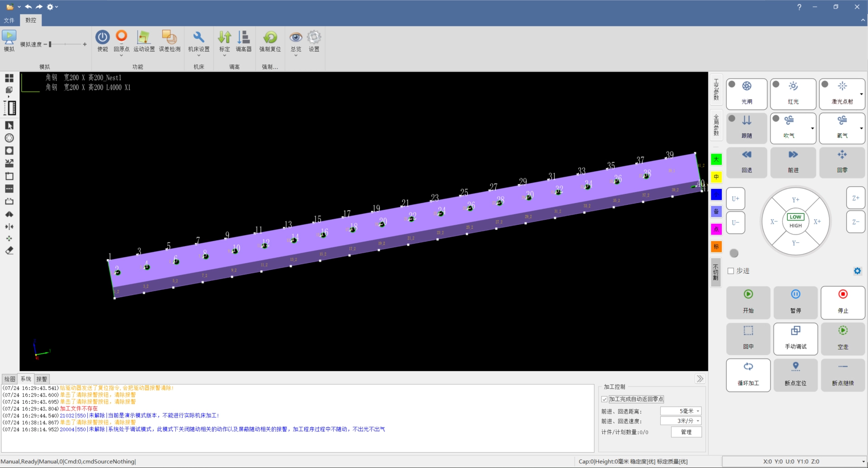Click the 回零 return-to-zero button
Screen dimensions: 868x468
coord(842,162)
